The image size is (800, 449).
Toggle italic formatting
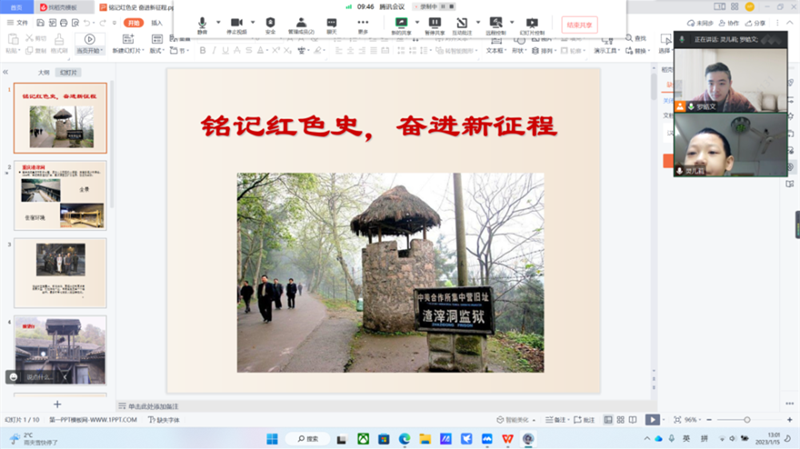click(214, 51)
